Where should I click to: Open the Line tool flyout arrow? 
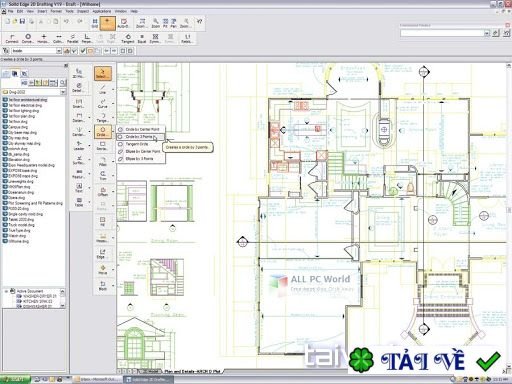pos(113,89)
